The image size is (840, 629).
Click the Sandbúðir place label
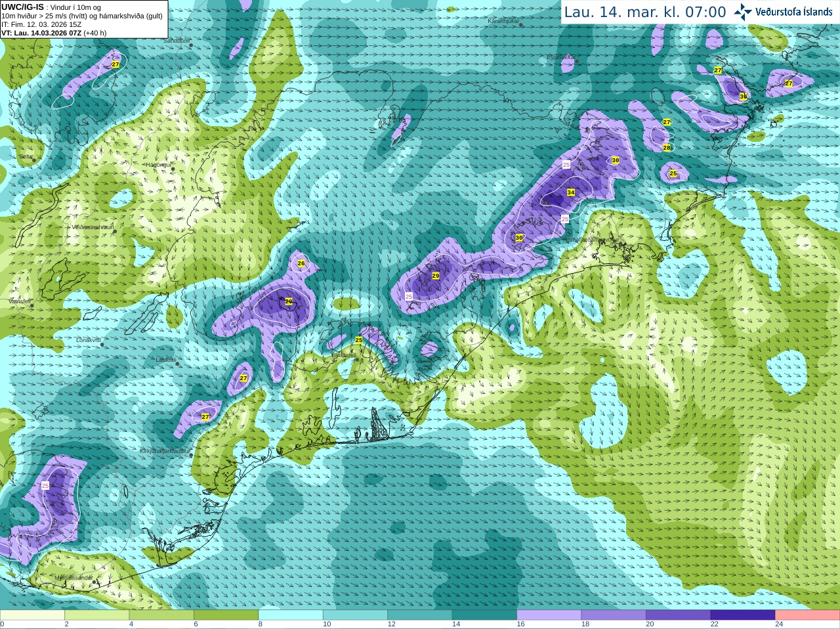(177, 41)
